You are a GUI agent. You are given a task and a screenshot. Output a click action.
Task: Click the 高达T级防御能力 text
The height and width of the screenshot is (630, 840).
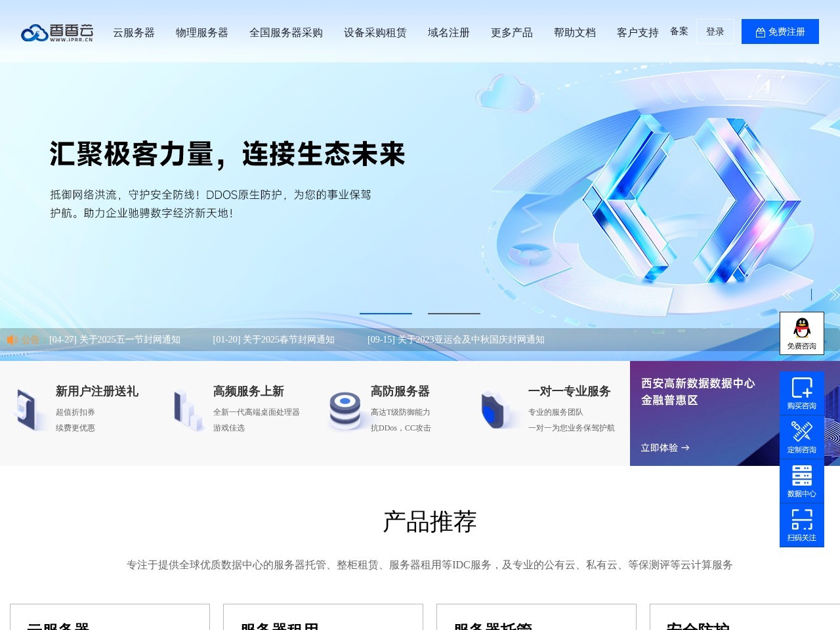click(400, 412)
